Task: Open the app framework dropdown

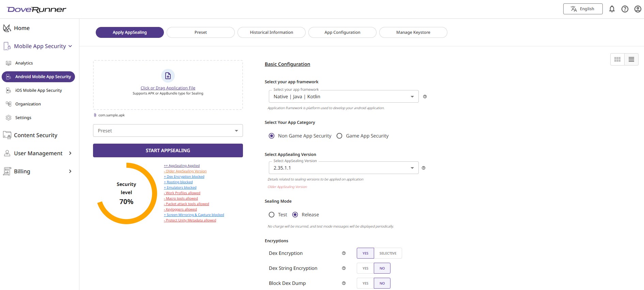Action: [343, 97]
